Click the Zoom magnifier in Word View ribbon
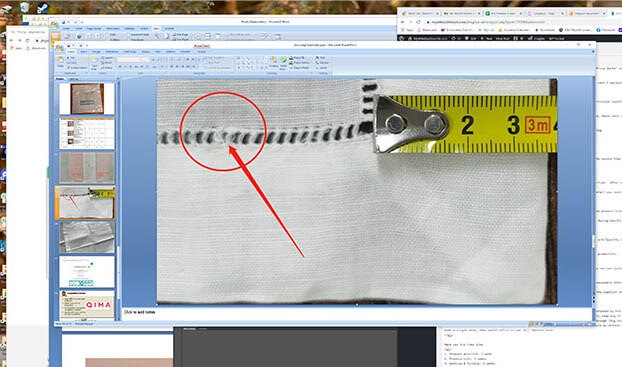Viewport: 622px width, 367px height. [x=157, y=36]
